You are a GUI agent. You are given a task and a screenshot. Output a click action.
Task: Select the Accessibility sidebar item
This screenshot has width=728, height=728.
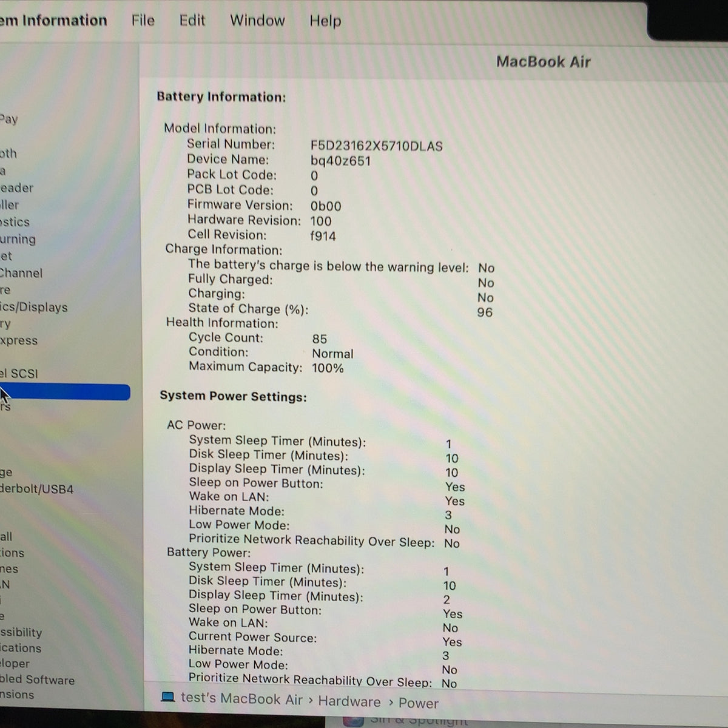(21, 632)
